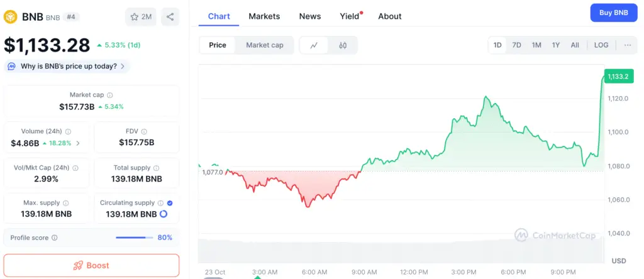This screenshot has height=279, width=644.
Task: Enable LOG scale on the chart
Action: (x=601, y=45)
